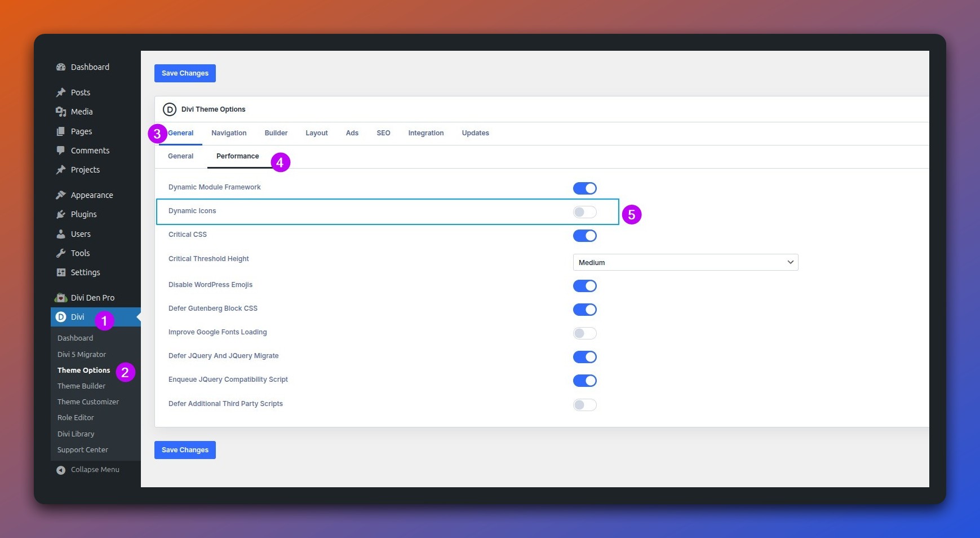Click the Tools wrench icon
The width and height of the screenshot is (980, 538).
(x=61, y=253)
